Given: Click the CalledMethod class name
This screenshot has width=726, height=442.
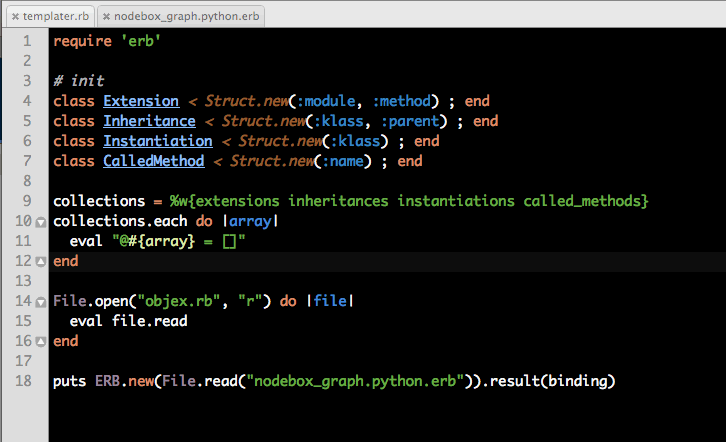Looking at the screenshot, I should (153, 161).
